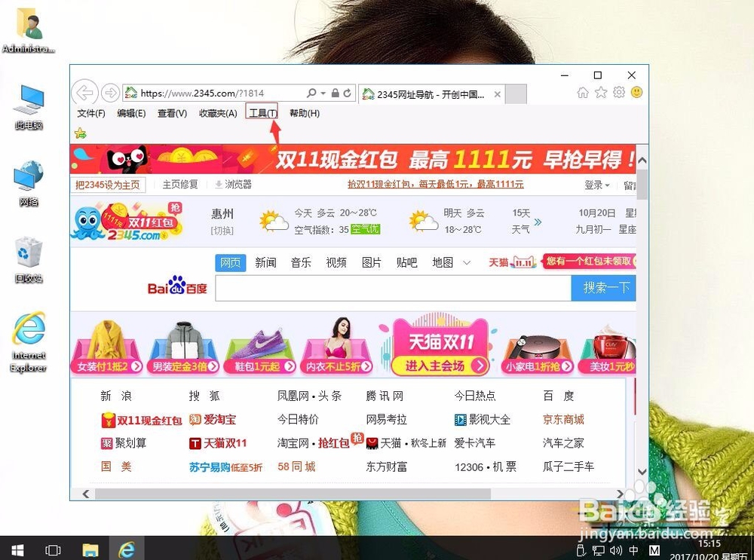
Task: Open Favorites star icon in IE toolbar
Action: [601, 92]
